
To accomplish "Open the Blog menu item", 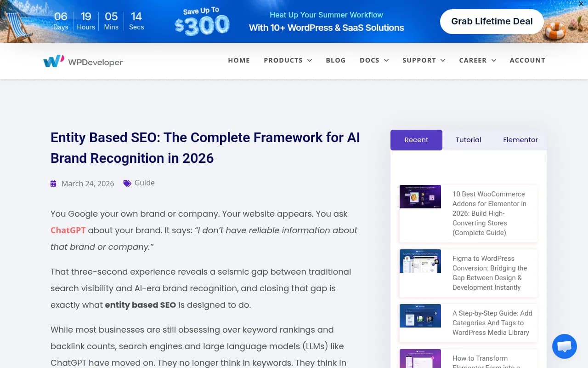I will [x=336, y=60].
